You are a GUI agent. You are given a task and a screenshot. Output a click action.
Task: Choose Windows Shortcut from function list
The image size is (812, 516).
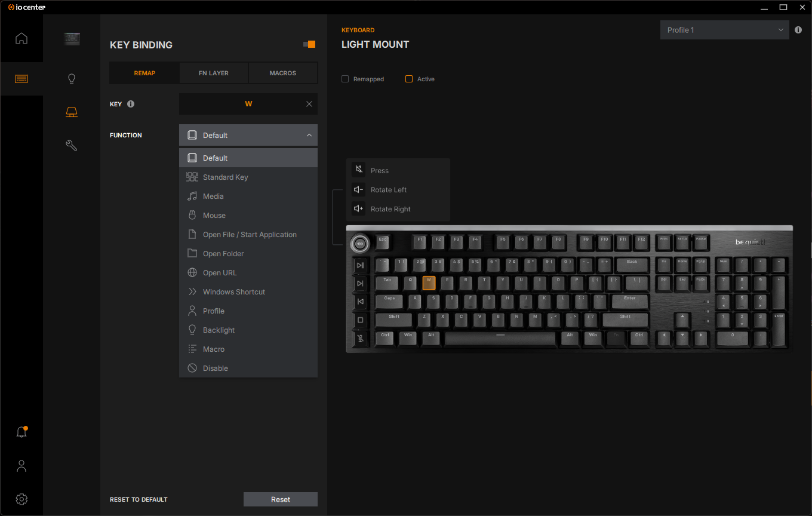[x=234, y=292]
